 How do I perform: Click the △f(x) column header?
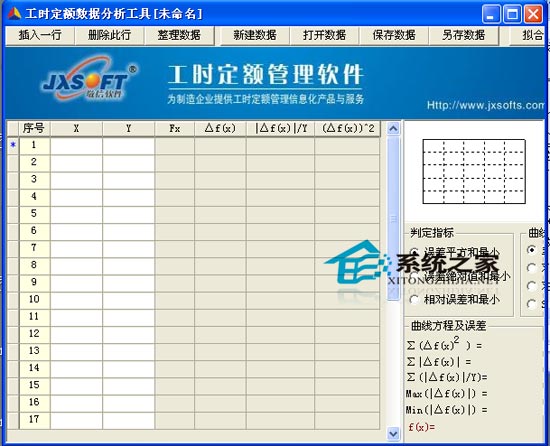click(x=220, y=128)
